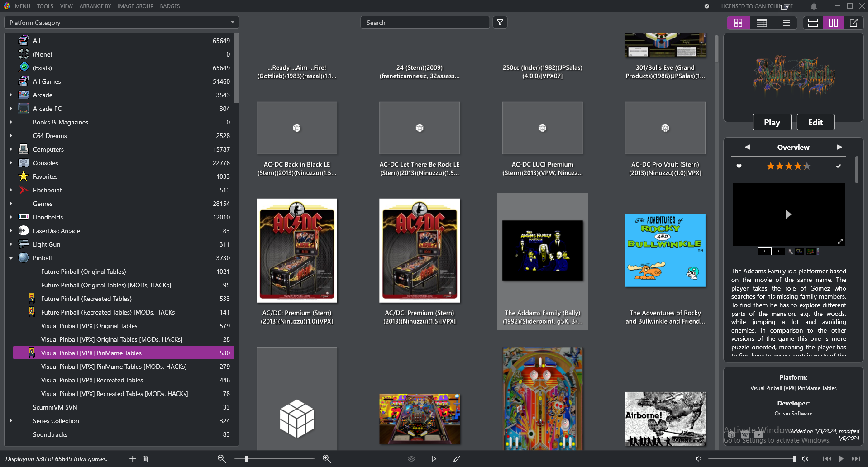Expand the Consoles category
This screenshot has width=868, height=467.
coord(10,163)
